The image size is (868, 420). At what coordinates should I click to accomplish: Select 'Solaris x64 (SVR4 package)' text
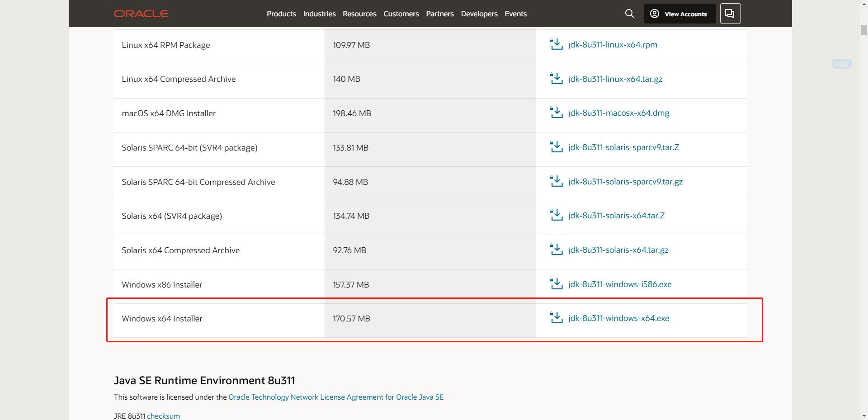coord(172,216)
